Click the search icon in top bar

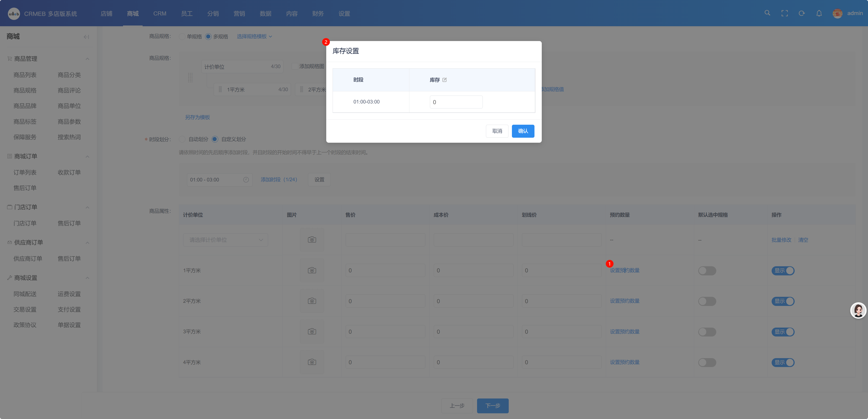767,13
